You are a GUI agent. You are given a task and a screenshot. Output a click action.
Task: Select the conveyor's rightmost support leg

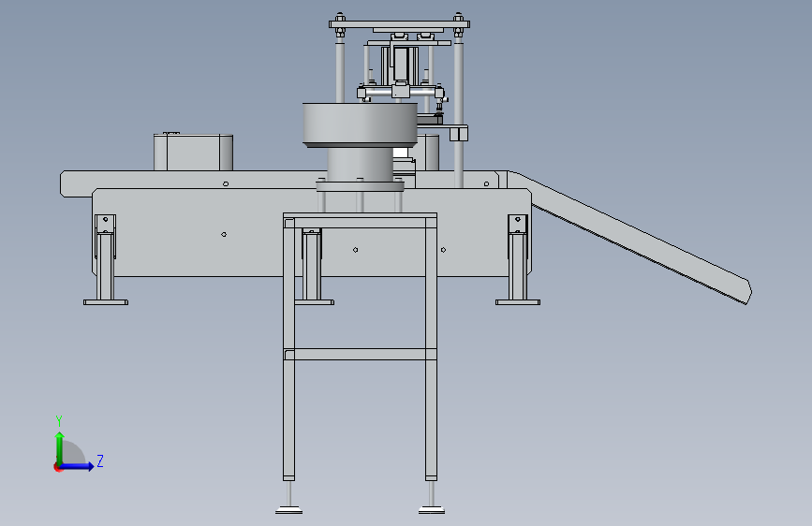518,260
